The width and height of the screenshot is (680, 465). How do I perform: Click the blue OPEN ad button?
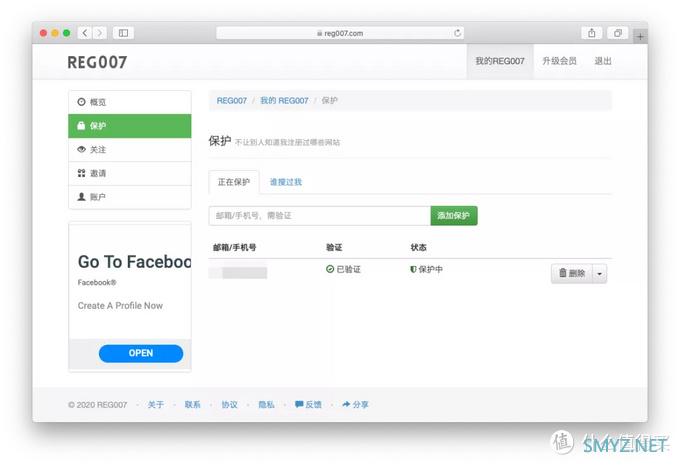click(141, 354)
